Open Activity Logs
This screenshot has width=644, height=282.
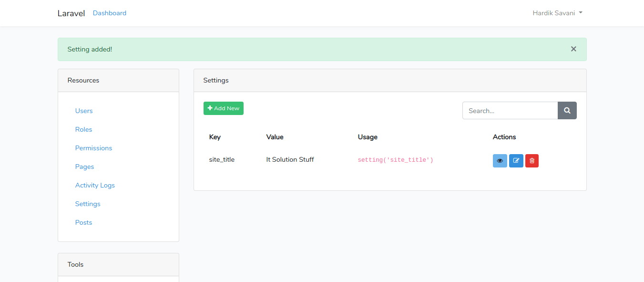95,185
